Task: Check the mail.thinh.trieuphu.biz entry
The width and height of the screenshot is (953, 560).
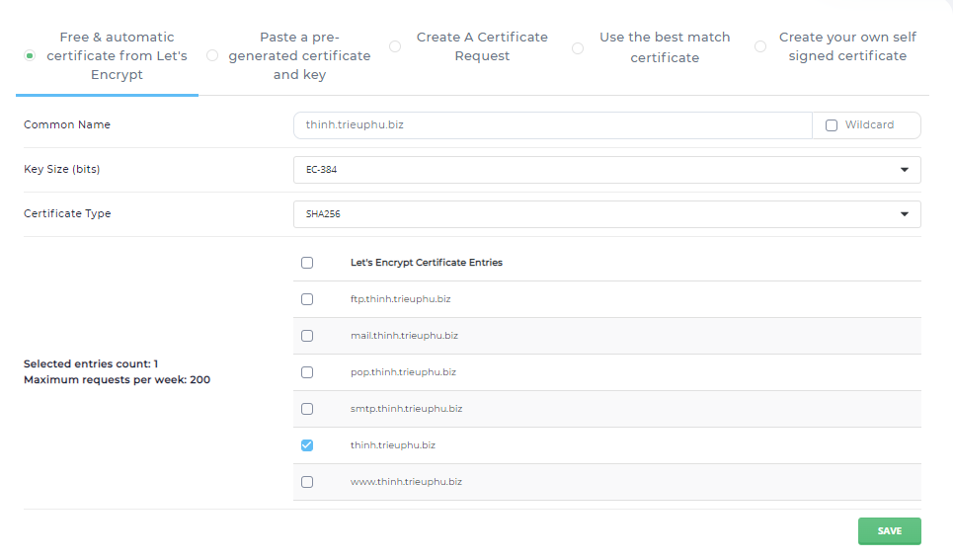Action: [307, 336]
